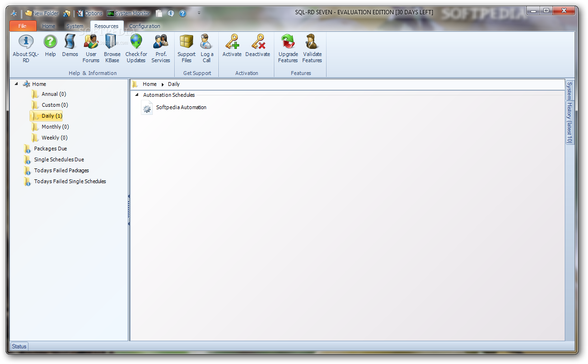Viewport: 588px width, 364px height.
Task: Open the quick access toolbar customize arrow
Action: [x=199, y=13]
